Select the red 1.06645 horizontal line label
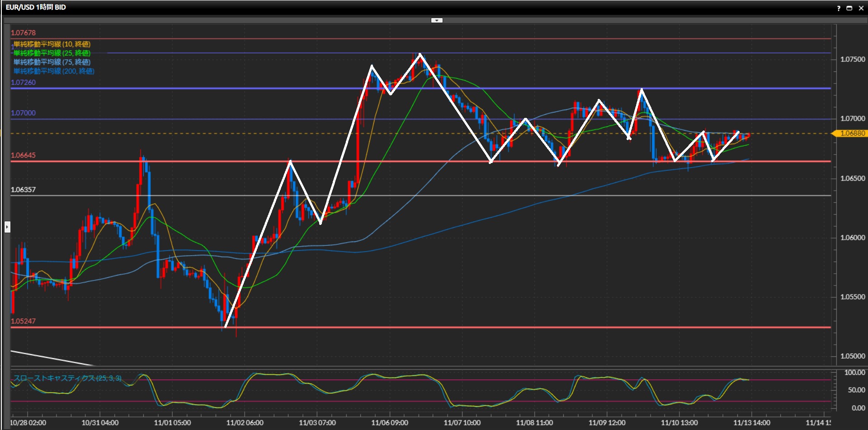The image size is (868, 430). click(23, 155)
